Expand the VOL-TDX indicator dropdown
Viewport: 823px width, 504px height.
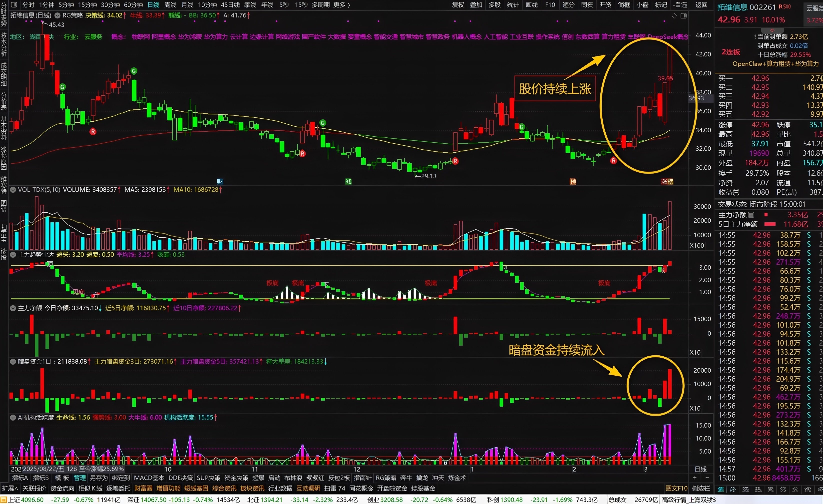click(x=13, y=190)
